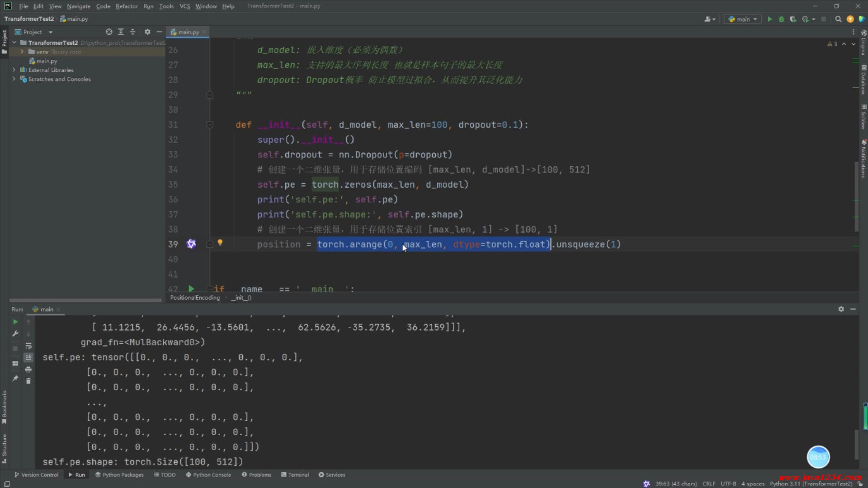This screenshot has height=488, width=868.
Task: Click the print icon in Run panel
Action: tap(28, 369)
